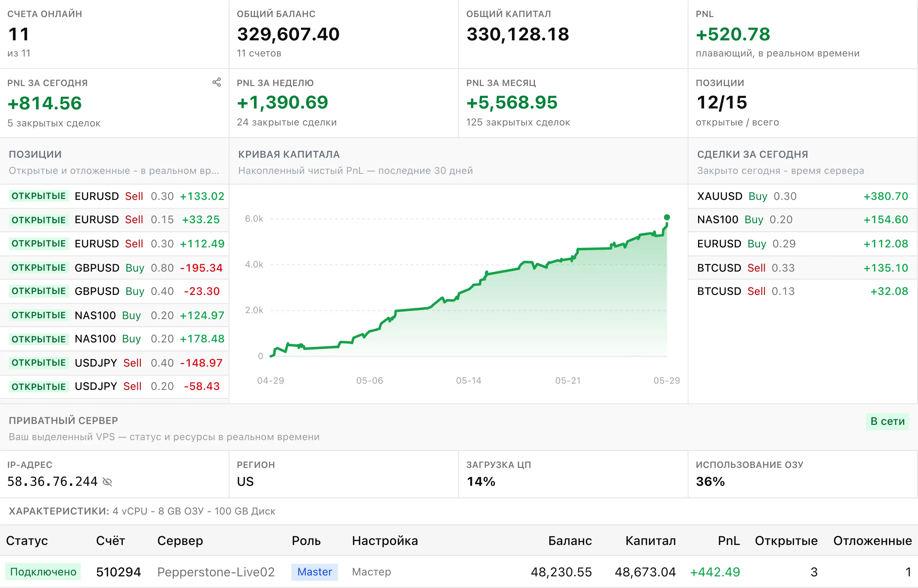The image size is (918, 588).
Task: Toggle IP address visibility eye icon
Action: point(107,482)
